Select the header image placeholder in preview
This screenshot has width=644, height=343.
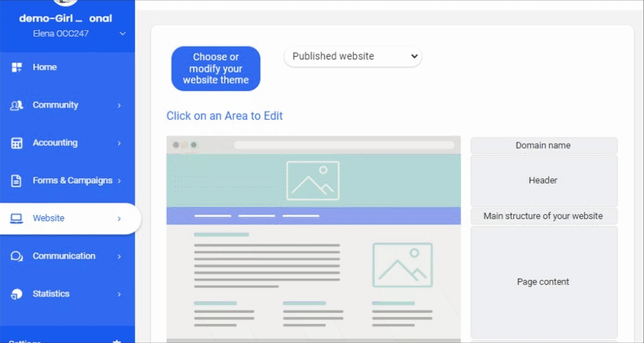[312, 180]
